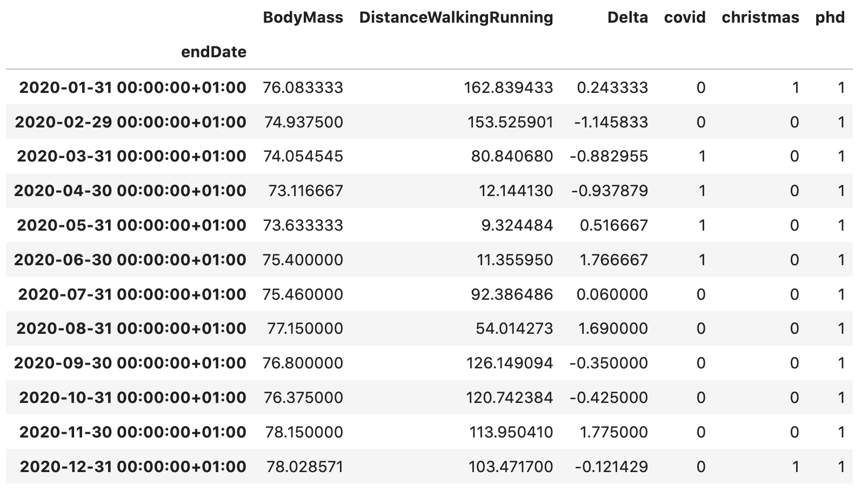Select the 2020-12-31 00:00:00+01:00 row label

133,467
